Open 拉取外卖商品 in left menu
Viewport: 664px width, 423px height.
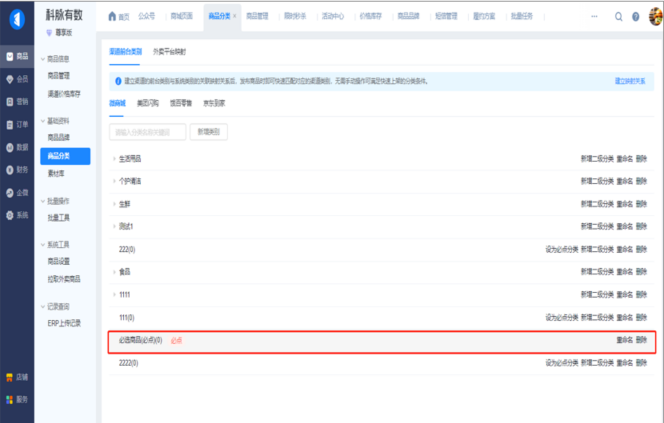[x=64, y=279]
